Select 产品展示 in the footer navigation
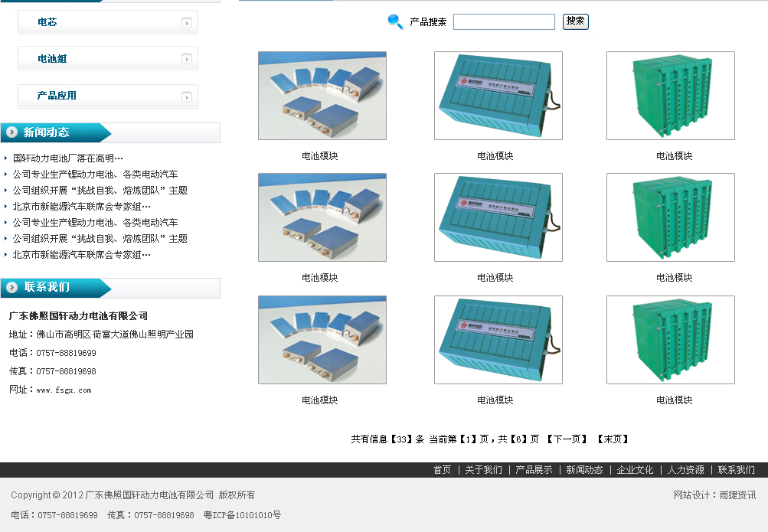Screen dimensions: 768x532 pos(534,470)
